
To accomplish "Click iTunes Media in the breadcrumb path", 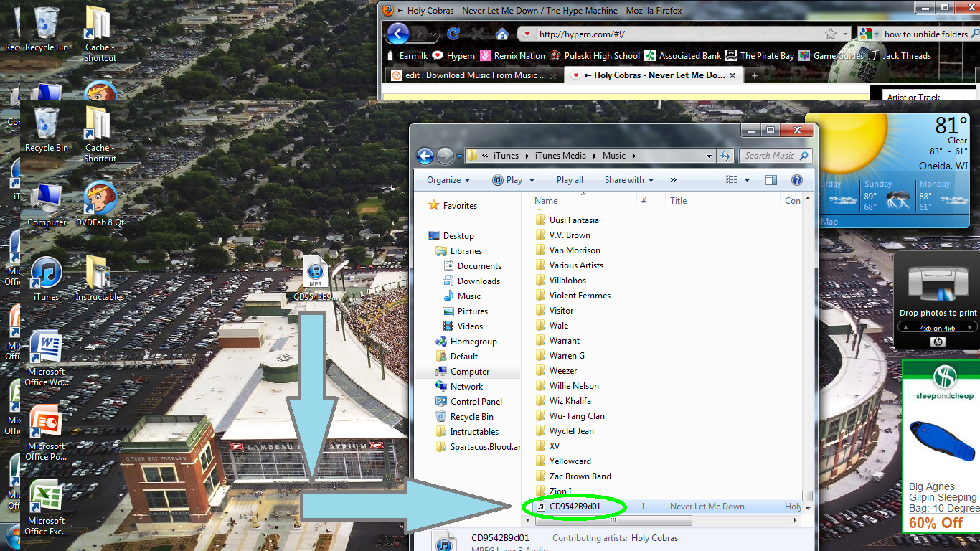I will 560,156.
